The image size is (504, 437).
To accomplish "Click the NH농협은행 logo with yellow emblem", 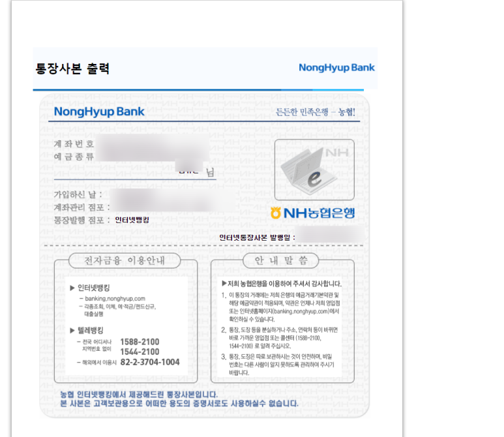I will [x=312, y=213].
